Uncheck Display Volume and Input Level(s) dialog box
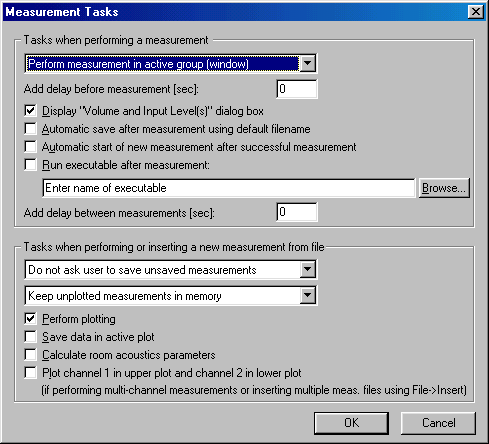The height and width of the screenshot is (444, 489). (x=30, y=111)
